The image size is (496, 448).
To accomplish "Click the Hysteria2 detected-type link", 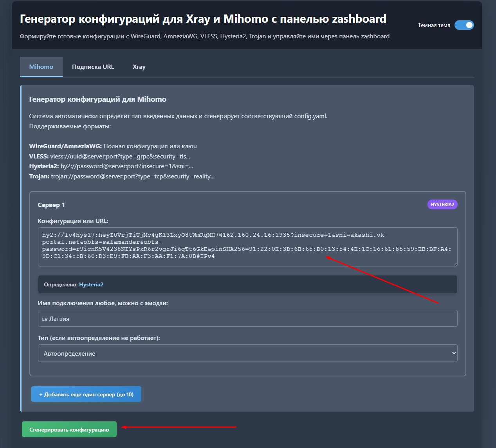I will pyautogui.click(x=91, y=284).
